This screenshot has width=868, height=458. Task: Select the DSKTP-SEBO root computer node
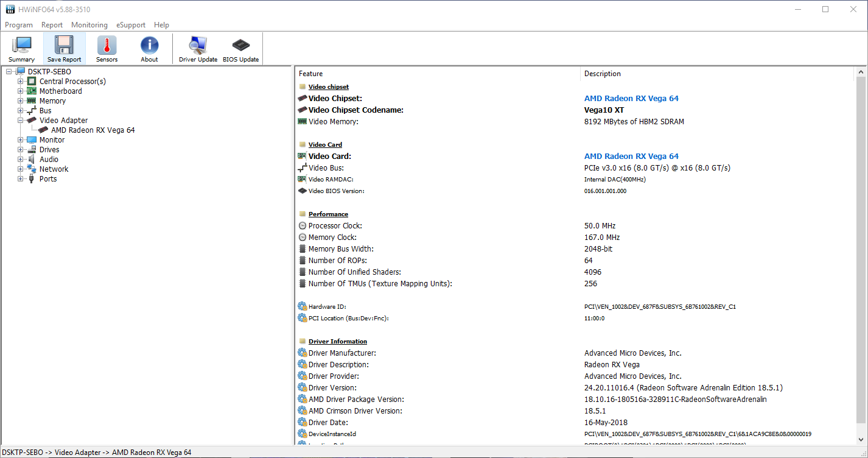point(49,72)
